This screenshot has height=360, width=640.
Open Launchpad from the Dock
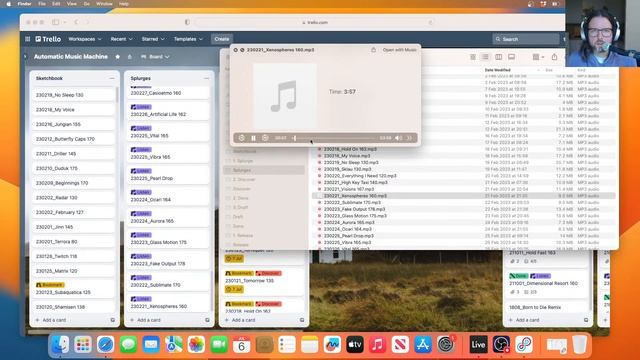tap(83, 345)
